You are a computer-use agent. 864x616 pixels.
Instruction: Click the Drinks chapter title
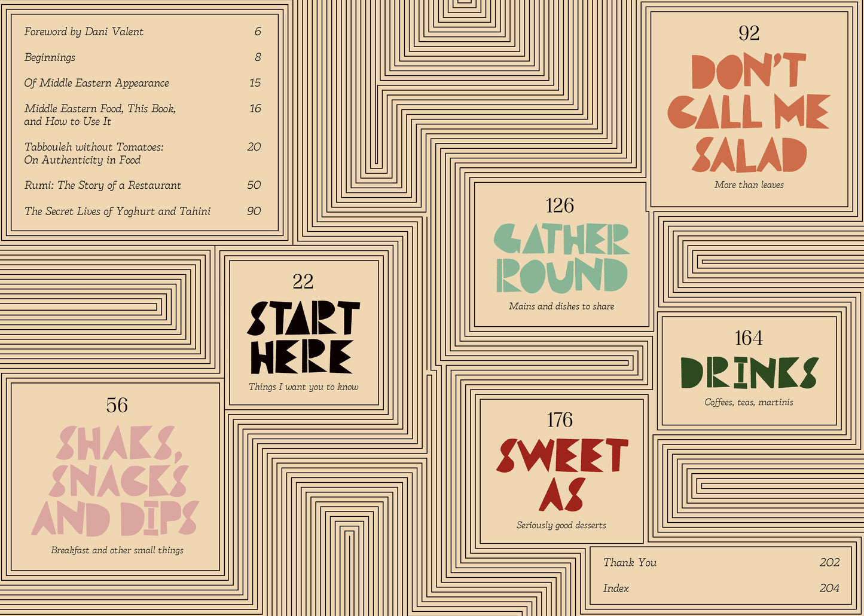749,372
